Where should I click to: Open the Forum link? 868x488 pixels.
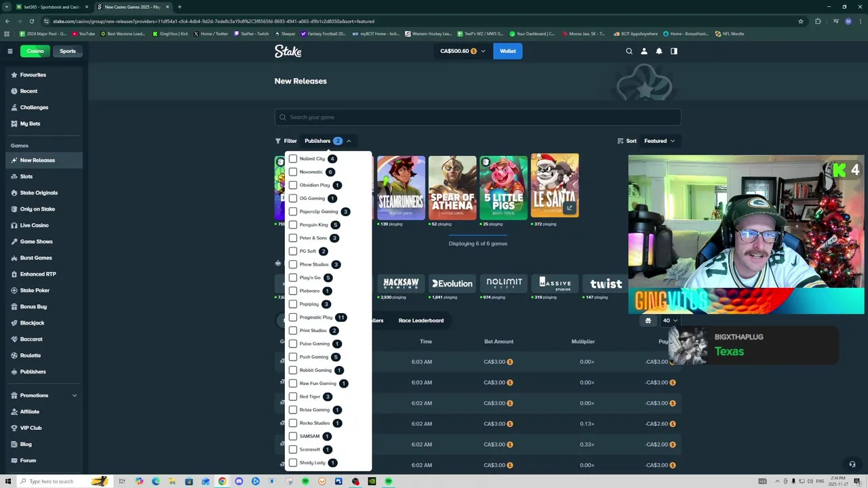[x=28, y=460]
